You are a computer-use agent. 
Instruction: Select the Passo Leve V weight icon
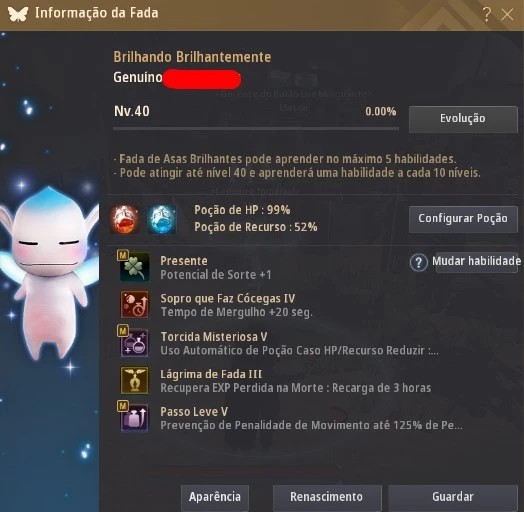point(135,418)
